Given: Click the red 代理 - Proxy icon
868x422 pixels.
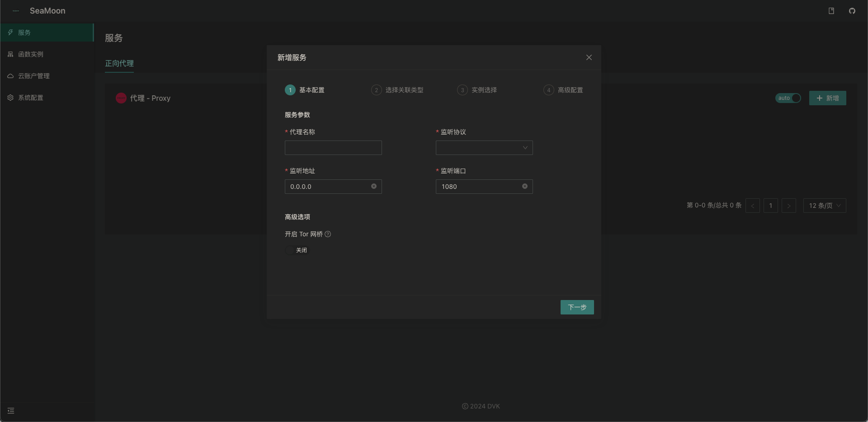Looking at the screenshot, I should coord(121,98).
